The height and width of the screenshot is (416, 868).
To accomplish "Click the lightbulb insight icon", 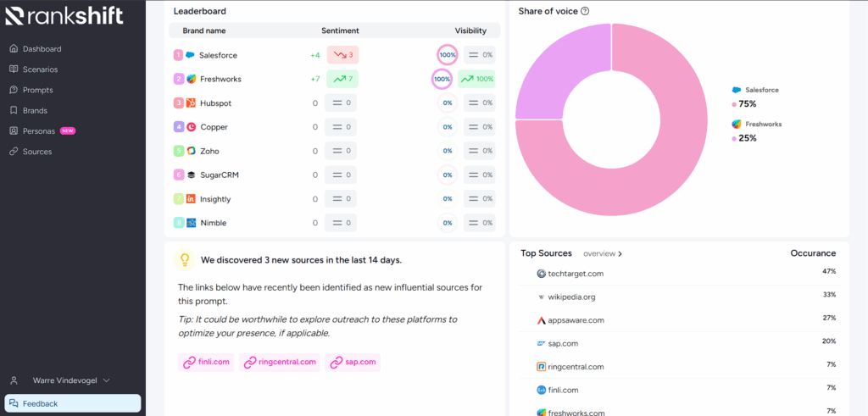I will pyautogui.click(x=185, y=259).
